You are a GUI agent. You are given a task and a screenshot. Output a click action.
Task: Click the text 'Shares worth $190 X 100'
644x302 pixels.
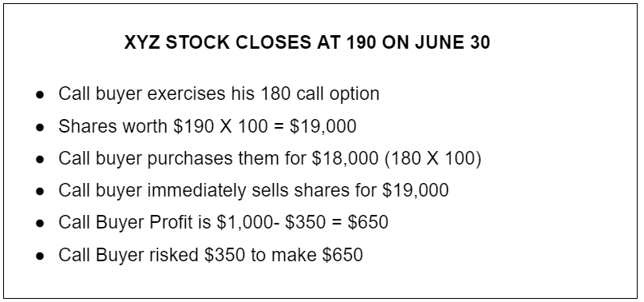(163, 126)
